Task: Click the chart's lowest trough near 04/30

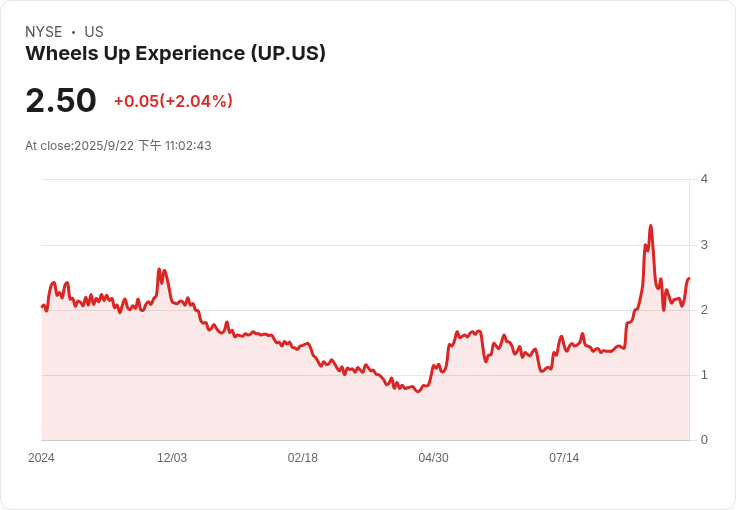Action: (418, 391)
